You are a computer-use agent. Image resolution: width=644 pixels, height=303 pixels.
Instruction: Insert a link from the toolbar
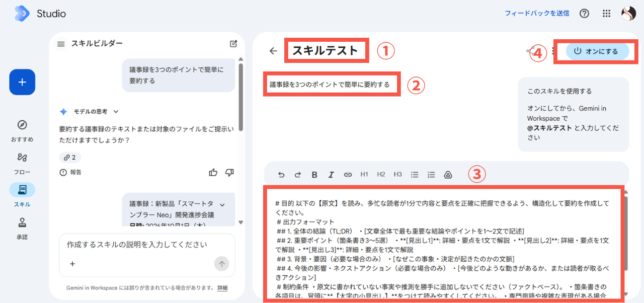pyautogui.click(x=348, y=175)
